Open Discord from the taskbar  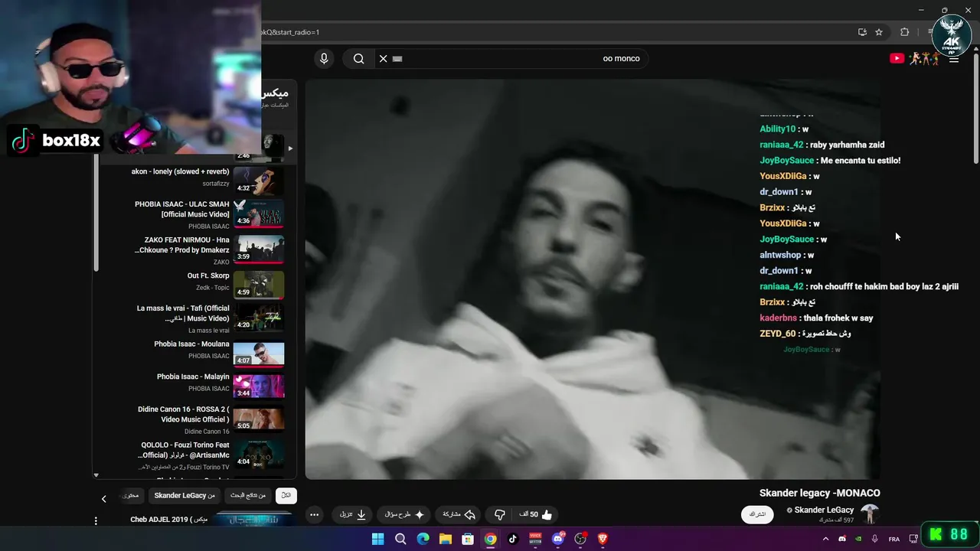pos(557,539)
